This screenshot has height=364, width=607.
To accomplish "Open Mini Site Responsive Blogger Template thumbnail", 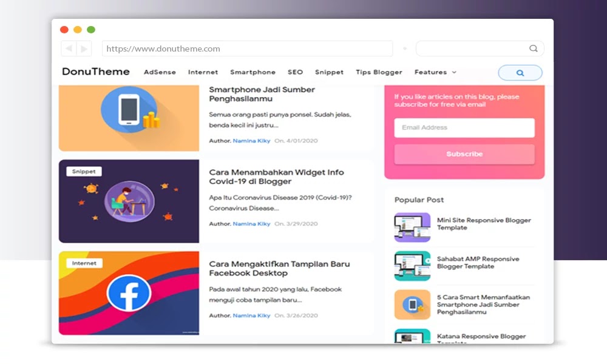I will [x=412, y=227].
